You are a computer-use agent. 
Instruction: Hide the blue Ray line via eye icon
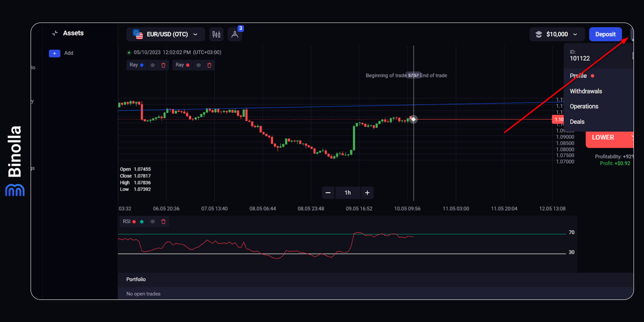coord(153,65)
